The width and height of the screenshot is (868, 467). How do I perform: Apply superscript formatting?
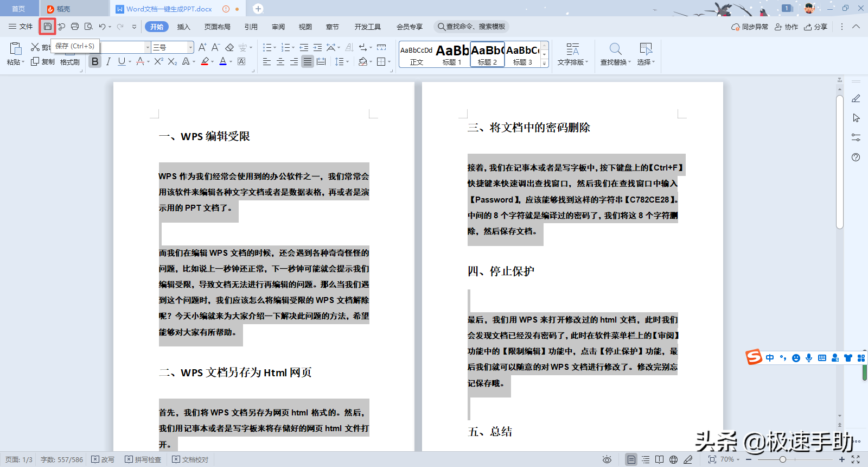click(158, 61)
